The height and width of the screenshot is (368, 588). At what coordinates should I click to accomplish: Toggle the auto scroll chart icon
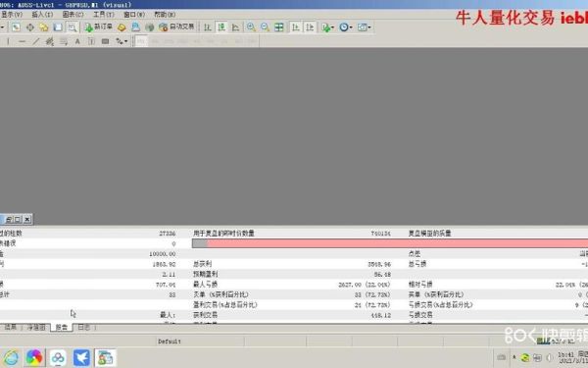point(296,27)
